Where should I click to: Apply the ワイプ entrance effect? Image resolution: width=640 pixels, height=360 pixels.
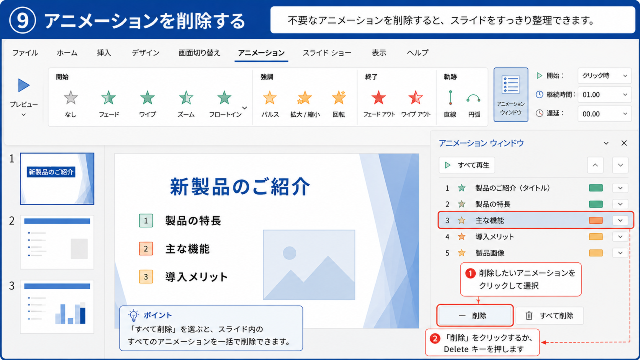pos(147,98)
